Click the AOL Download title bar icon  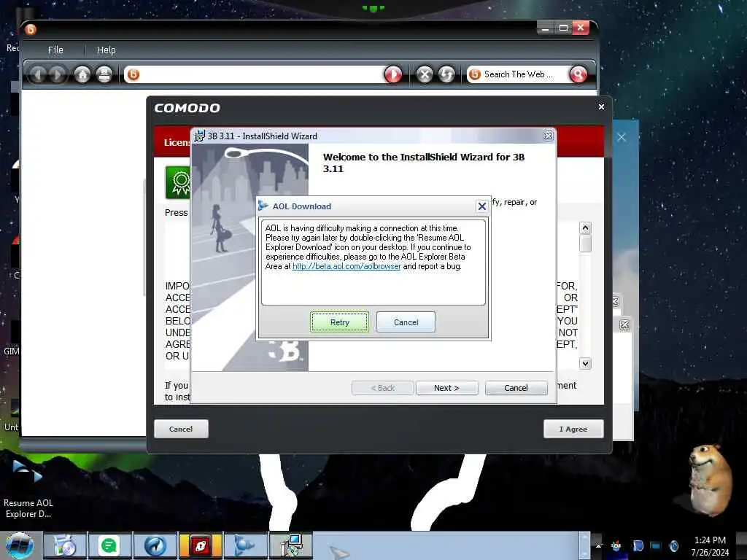pyautogui.click(x=263, y=206)
